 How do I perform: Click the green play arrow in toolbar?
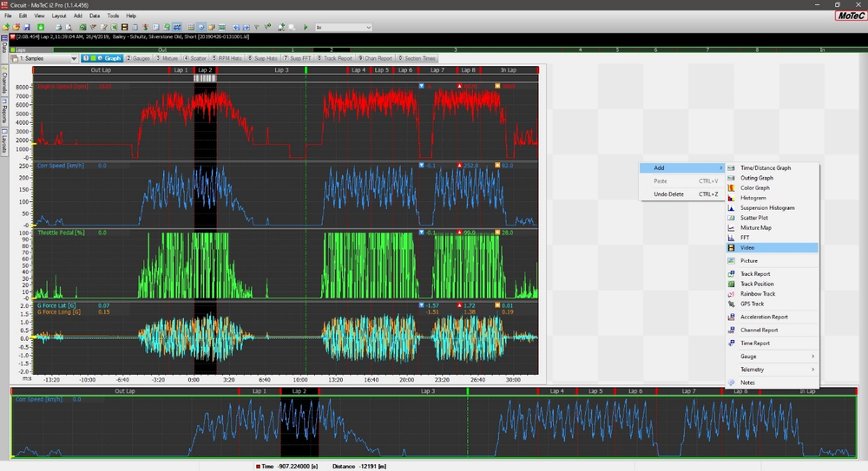click(306, 27)
